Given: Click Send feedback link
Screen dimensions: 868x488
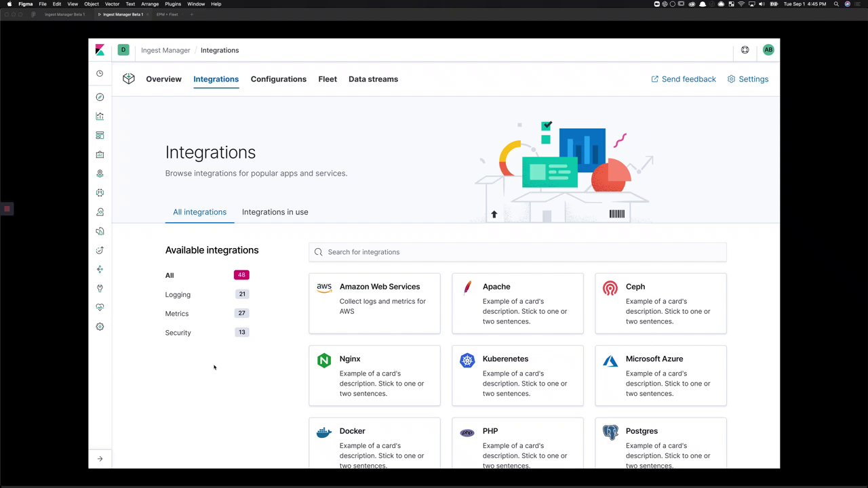Looking at the screenshot, I should pyautogui.click(x=684, y=79).
